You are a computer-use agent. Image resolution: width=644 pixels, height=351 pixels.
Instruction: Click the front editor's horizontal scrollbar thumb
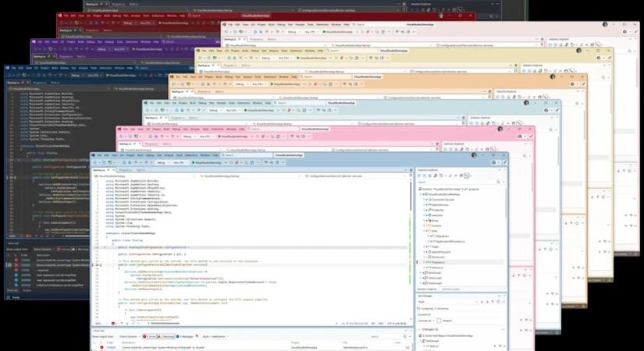coord(165,324)
